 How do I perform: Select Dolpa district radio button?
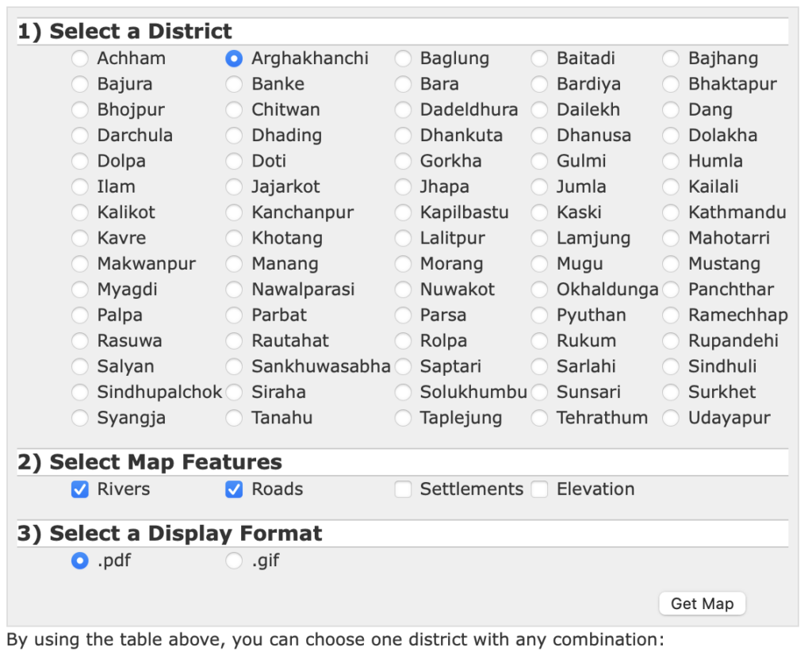pyautogui.click(x=80, y=161)
